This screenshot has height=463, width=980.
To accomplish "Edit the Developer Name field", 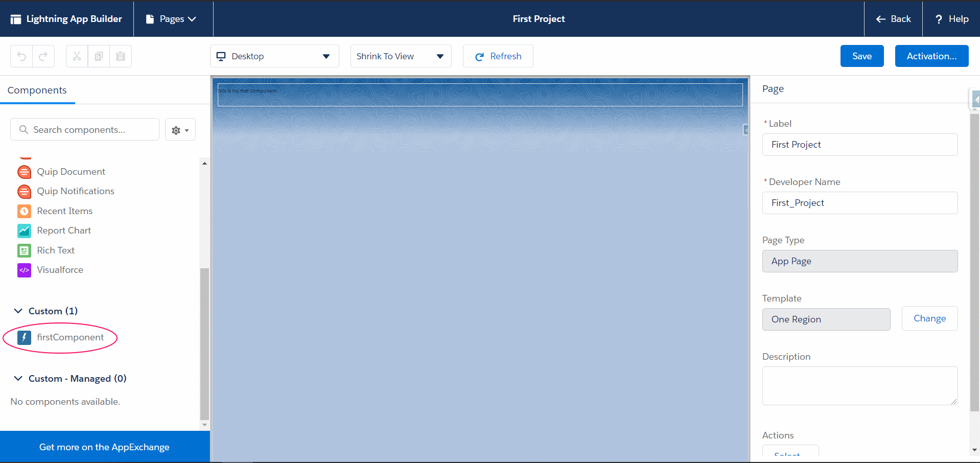I will (x=860, y=203).
